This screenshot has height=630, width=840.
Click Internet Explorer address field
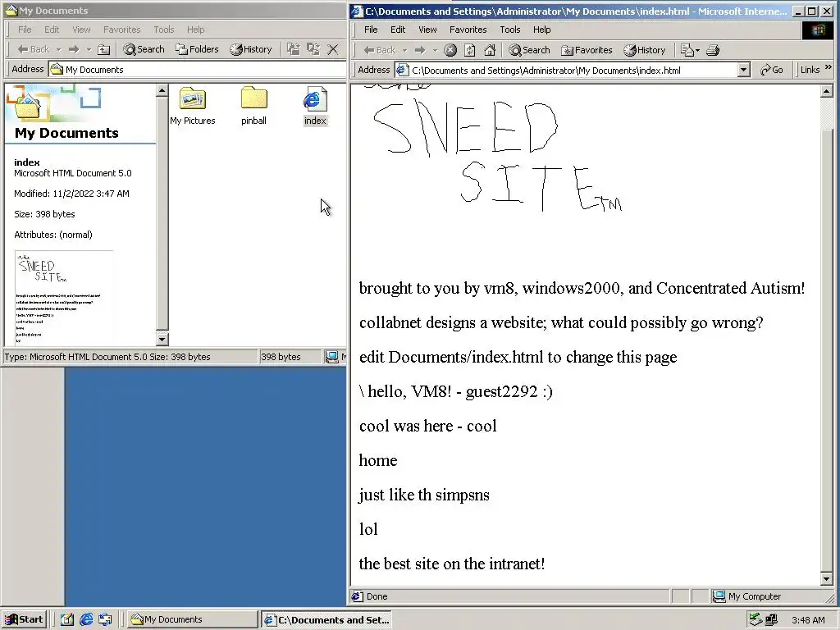click(x=572, y=71)
